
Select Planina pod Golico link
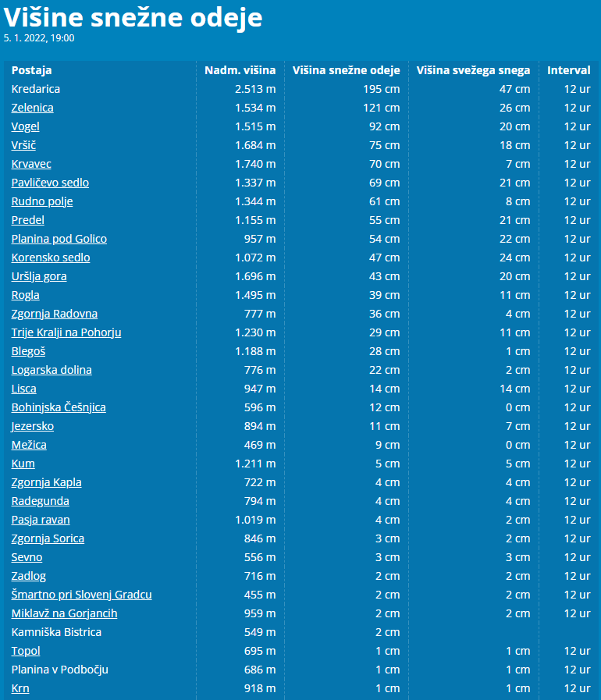point(59,239)
